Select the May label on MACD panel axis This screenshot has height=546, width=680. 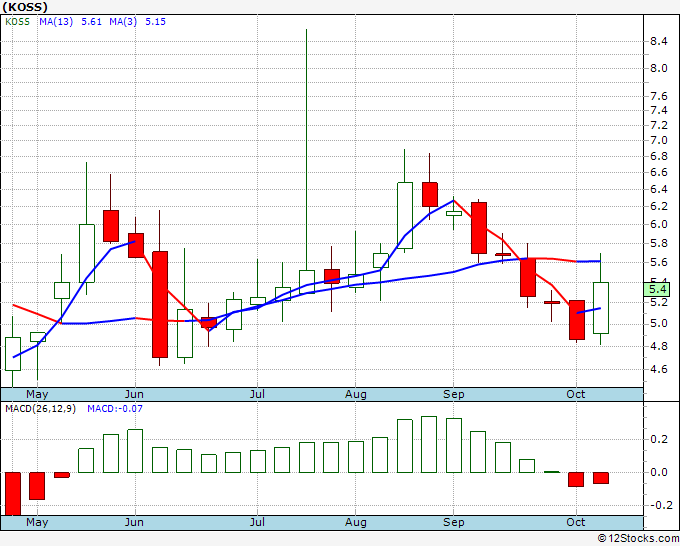37,522
